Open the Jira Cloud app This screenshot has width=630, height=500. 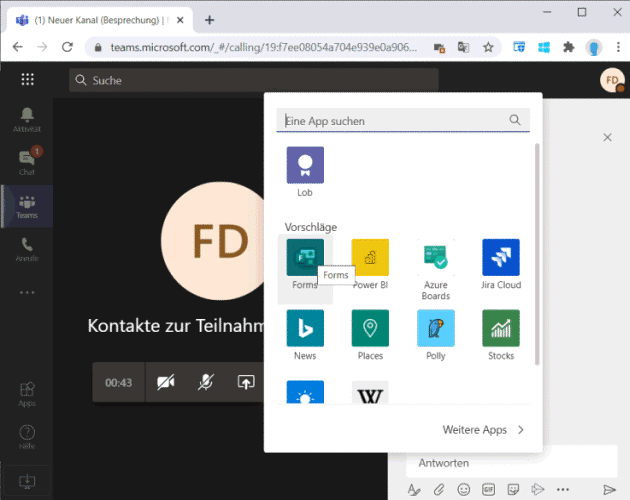tap(501, 258)
